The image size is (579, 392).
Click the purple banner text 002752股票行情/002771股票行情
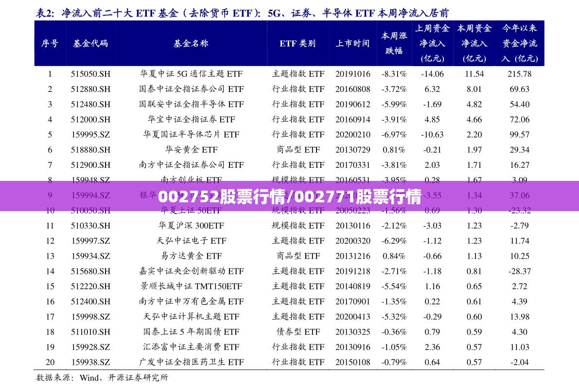(290, 196)
